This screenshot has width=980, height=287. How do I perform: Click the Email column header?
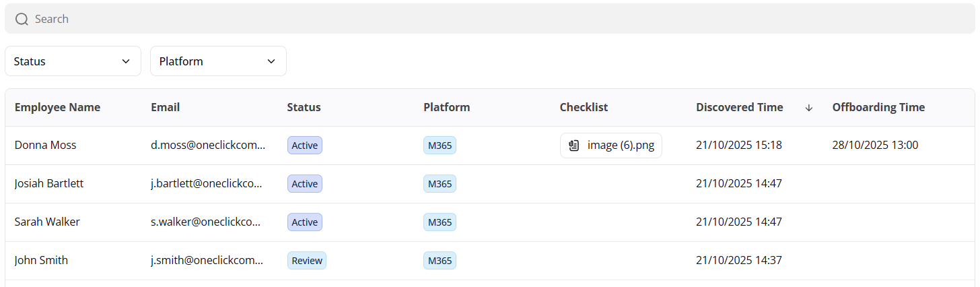click(166, 107)
